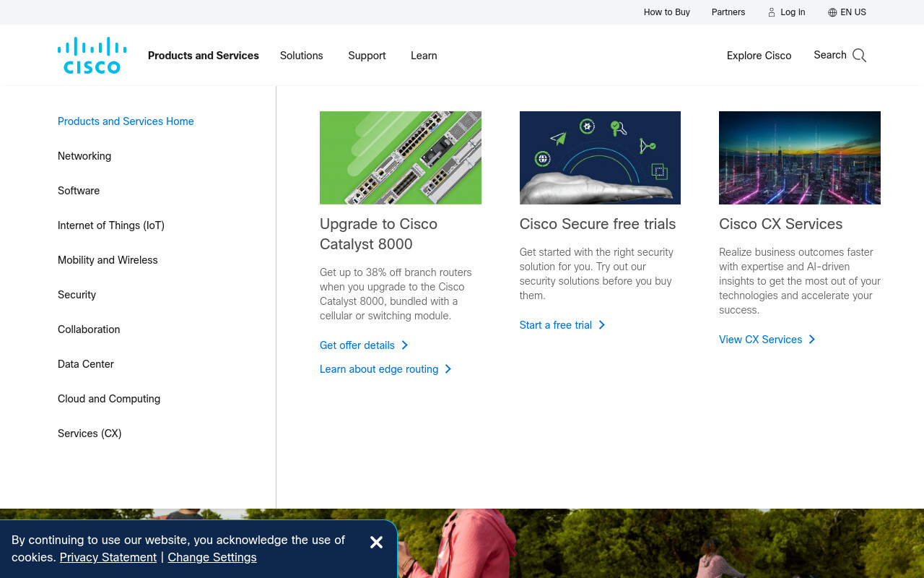Select Services (CX) category
The image size is (924, 578).
click(90, 433)
